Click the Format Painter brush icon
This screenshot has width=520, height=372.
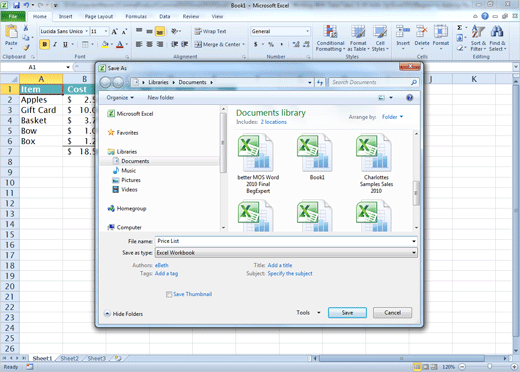[x=26, y=48]
